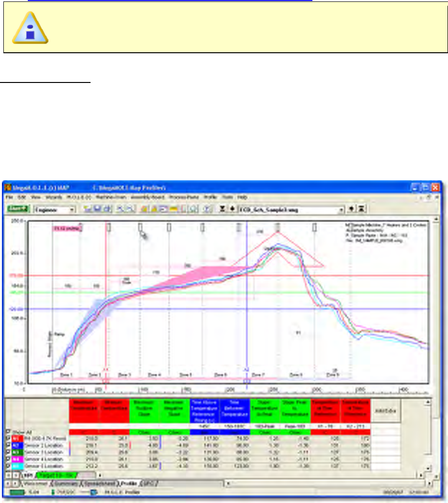Open the Process/Paste menu
Viewport: 448px width, 503px height.
point(184,197)
